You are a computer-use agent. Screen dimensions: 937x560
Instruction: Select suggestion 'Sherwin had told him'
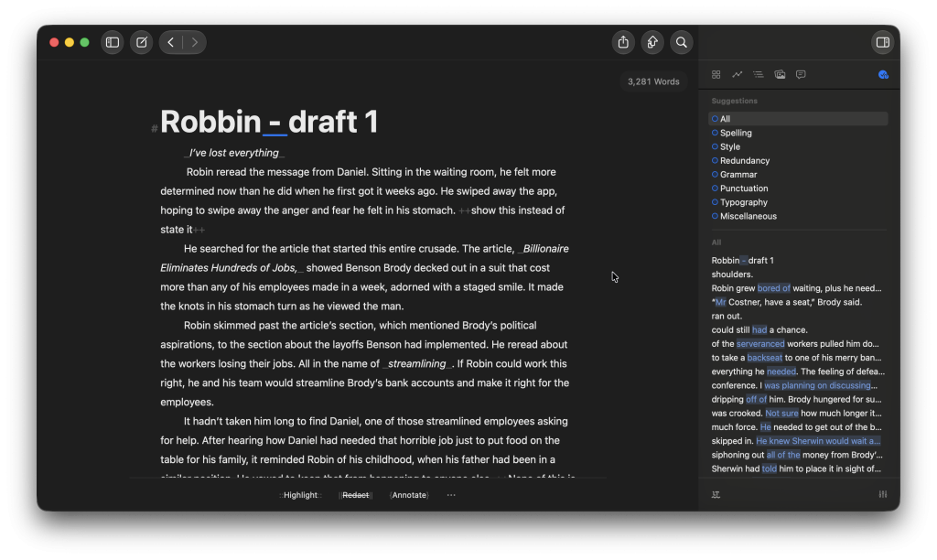(x=798, y=468)
